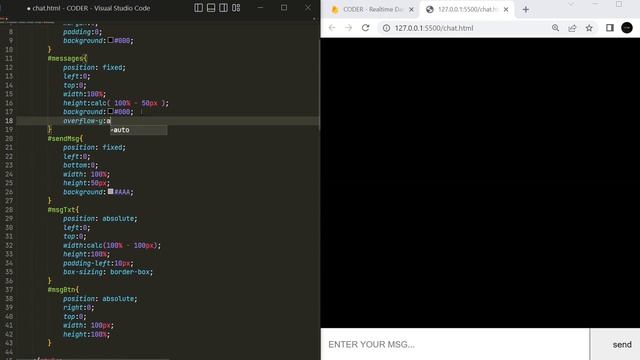This screenshot has width=640, height=360.
Task: Go forward in the browser
Action: click(x=348, y=28)
